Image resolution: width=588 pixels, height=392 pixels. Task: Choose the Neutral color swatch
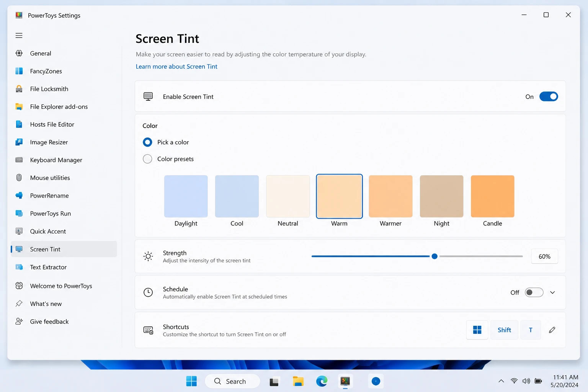point(288,196)
